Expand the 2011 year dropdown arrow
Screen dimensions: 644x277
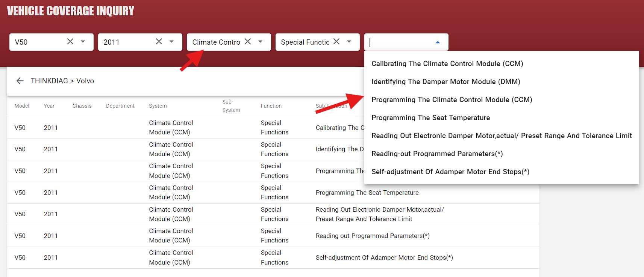[171, 42]
